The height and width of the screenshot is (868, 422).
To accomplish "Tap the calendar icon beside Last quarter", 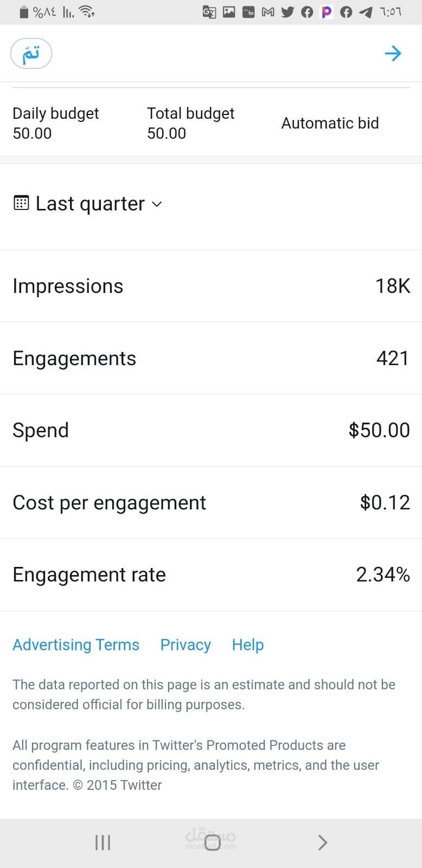I will click(x=21, y=203).
